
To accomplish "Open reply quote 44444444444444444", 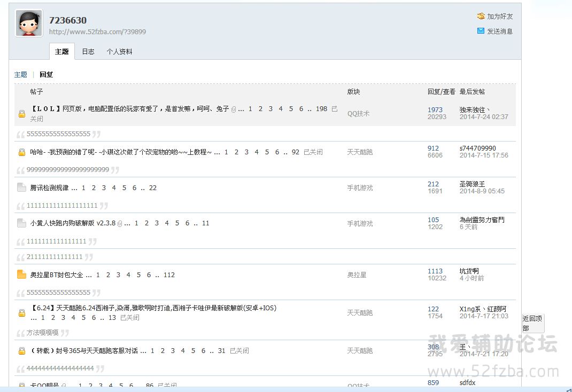I will 60,368.
